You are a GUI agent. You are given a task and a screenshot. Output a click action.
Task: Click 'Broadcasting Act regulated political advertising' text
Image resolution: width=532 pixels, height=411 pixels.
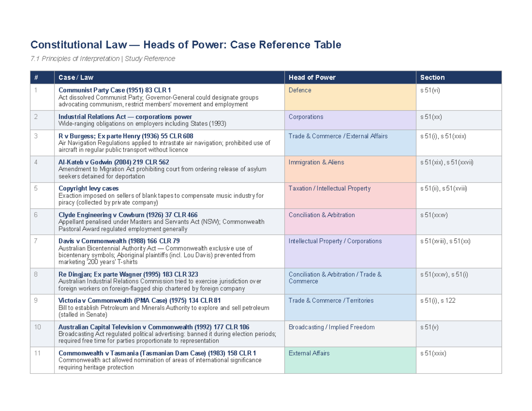[x=168, y=337]
